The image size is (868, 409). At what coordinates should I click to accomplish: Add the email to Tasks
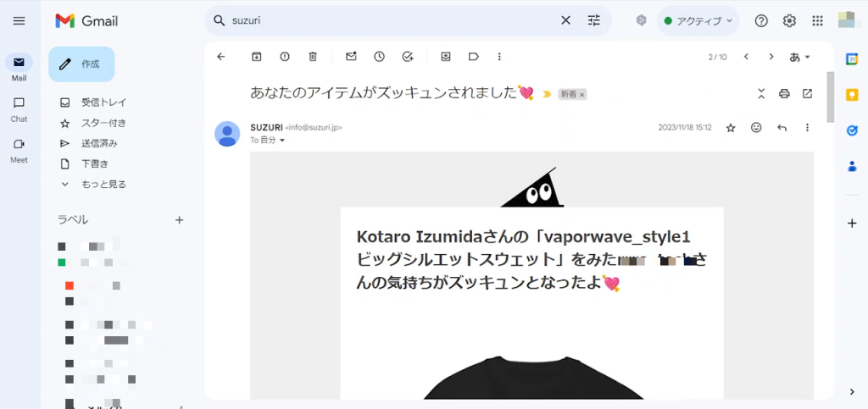coord(408,57)
